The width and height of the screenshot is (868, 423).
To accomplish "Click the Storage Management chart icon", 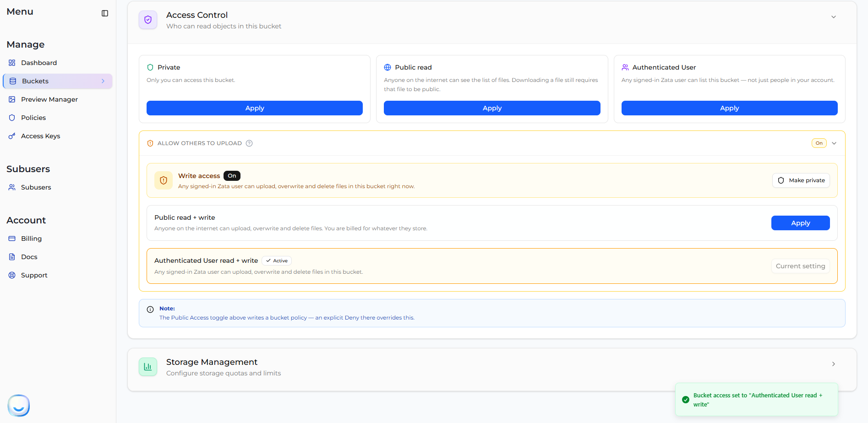I will click(x=148, y=367).
